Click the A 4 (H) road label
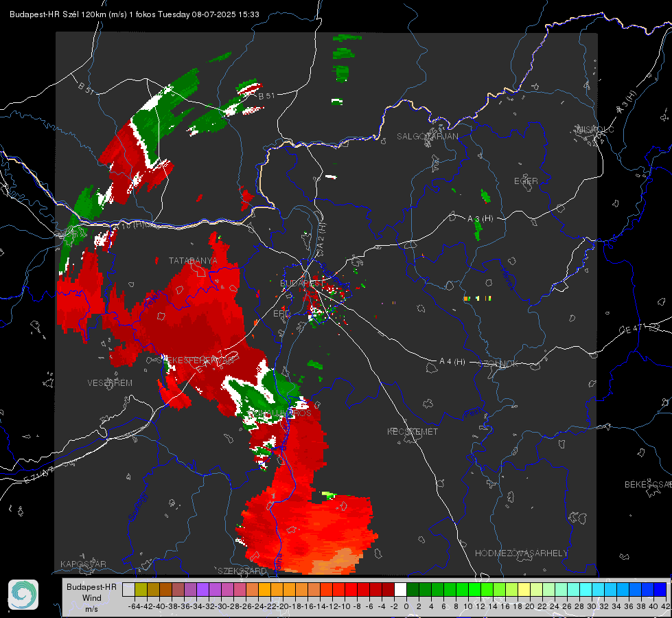Image resolution: width=672 pixels, height=618 pixels. click(x=452, y=362)
